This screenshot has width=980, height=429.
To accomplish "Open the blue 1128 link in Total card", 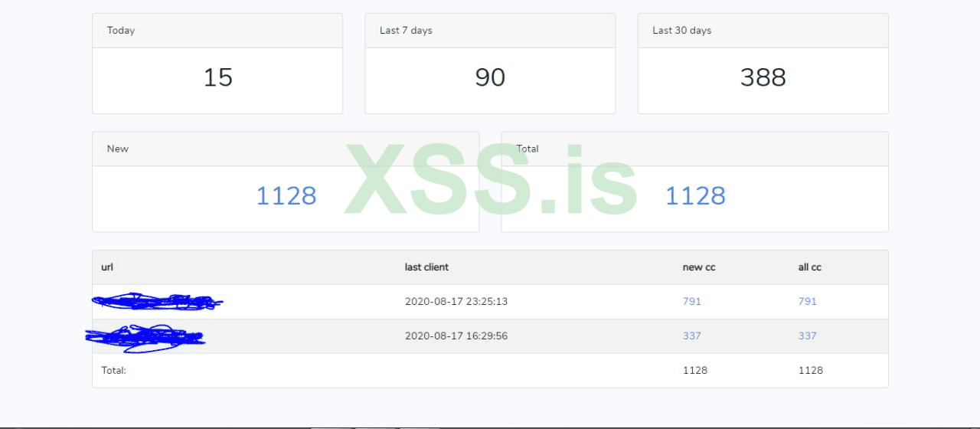I will [694, 195].
